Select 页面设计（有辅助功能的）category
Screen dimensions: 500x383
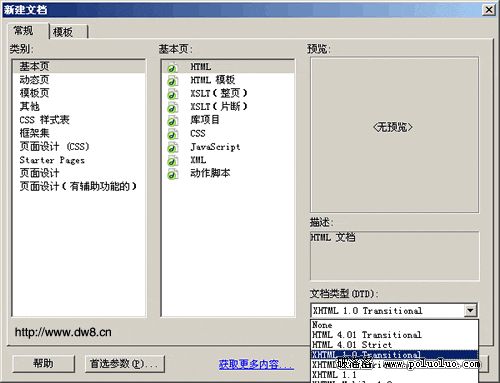(78, 186)
